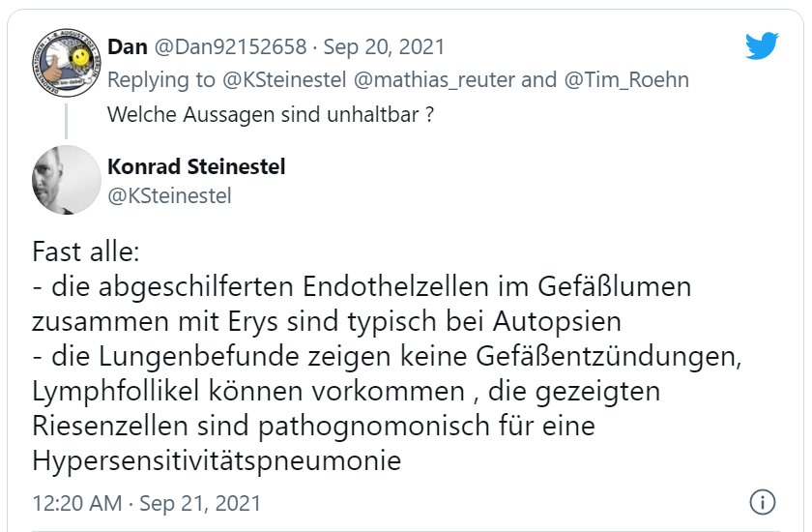
Task: Click the "Fast alle:" opening line
Action: (x=87, y=253)
